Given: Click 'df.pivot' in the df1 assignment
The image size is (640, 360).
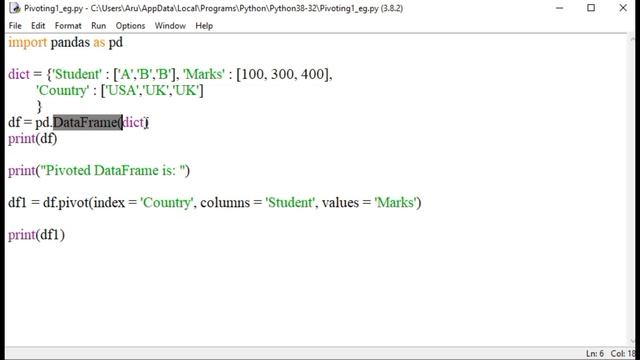Looking at the screenshot, I should coord(66,202).
